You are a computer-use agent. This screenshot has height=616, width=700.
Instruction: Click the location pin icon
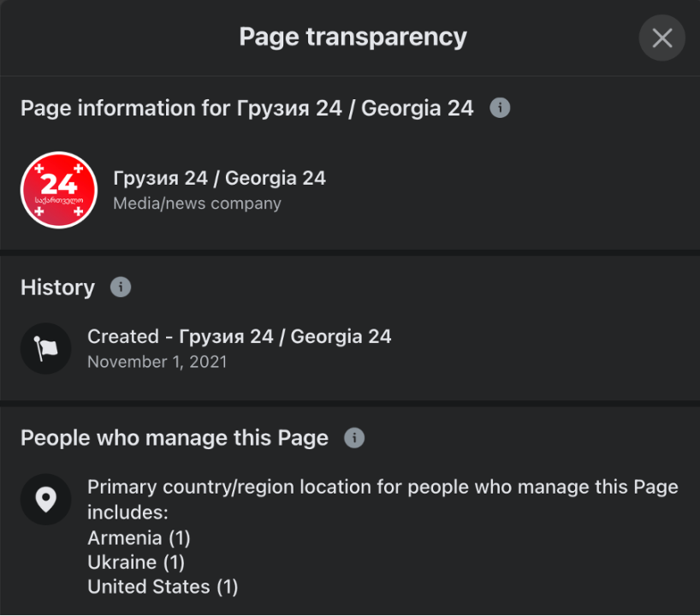click(46, 499)
